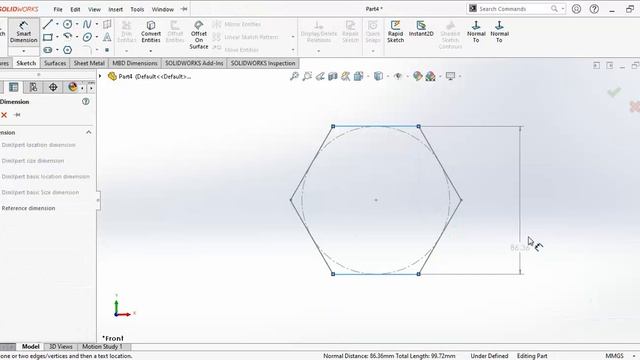This screenshot has width=640, height=360.
Task: Open the Edit menu
Action: click(75, 9)
